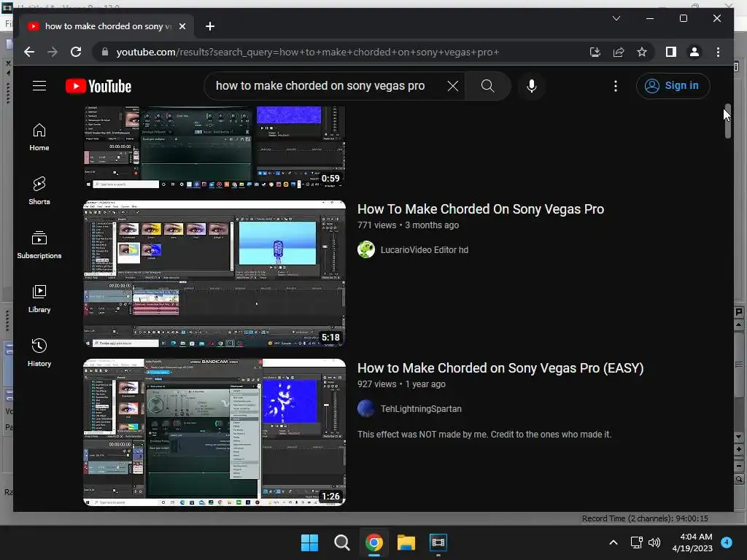Open LucarioVideo Editor hd channel
This screenshot has height=560, width=747.
pyautogui.click(x=424, y=250)
